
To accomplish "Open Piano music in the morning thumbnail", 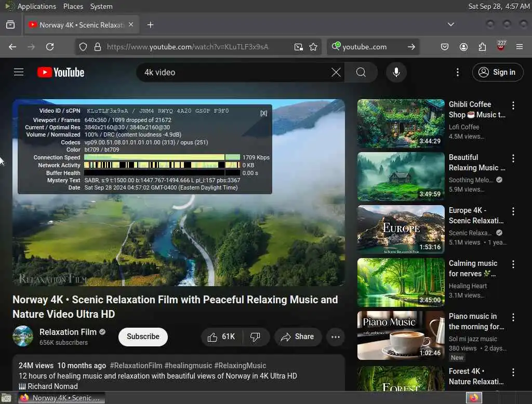I will [401, 335].
